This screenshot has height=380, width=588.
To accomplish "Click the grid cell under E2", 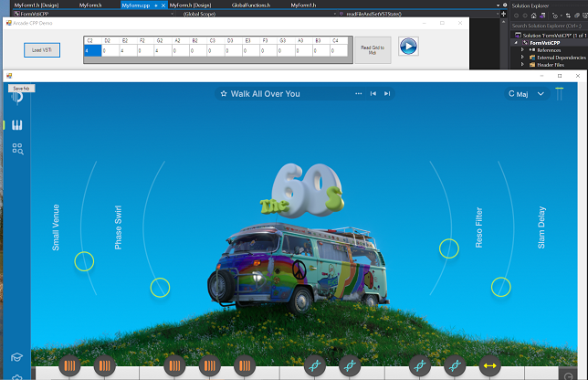I will click(128, 50).
